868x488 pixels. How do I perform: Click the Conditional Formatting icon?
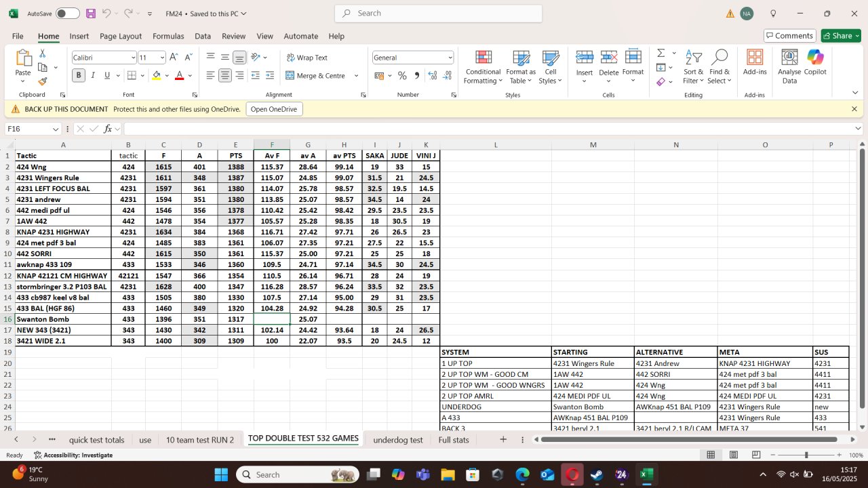click(x=483, y=58)
